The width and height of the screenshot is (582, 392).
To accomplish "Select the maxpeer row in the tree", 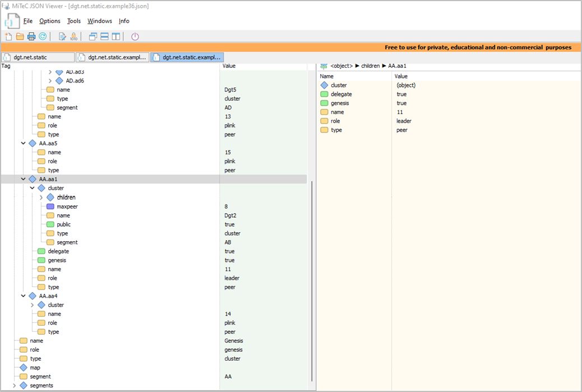I will pos(154,206).
